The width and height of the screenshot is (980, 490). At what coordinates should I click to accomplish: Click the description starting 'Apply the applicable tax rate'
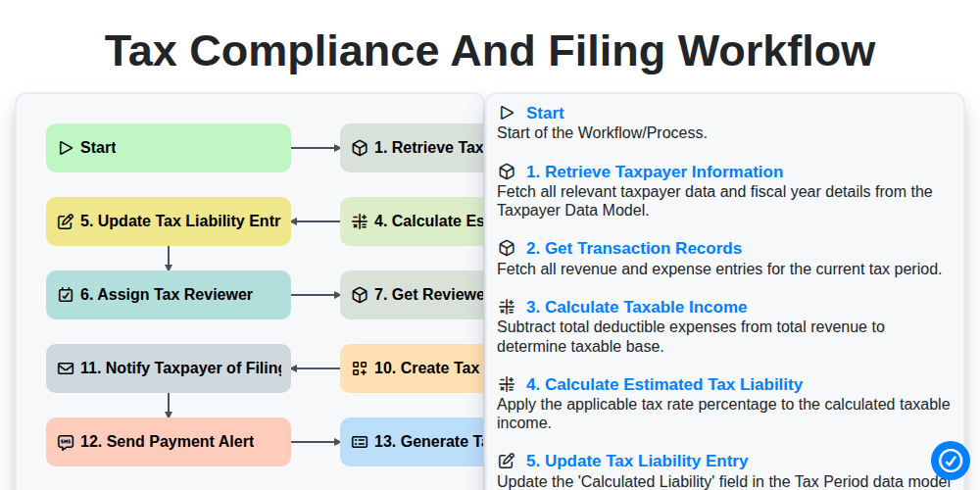(723, 414)
